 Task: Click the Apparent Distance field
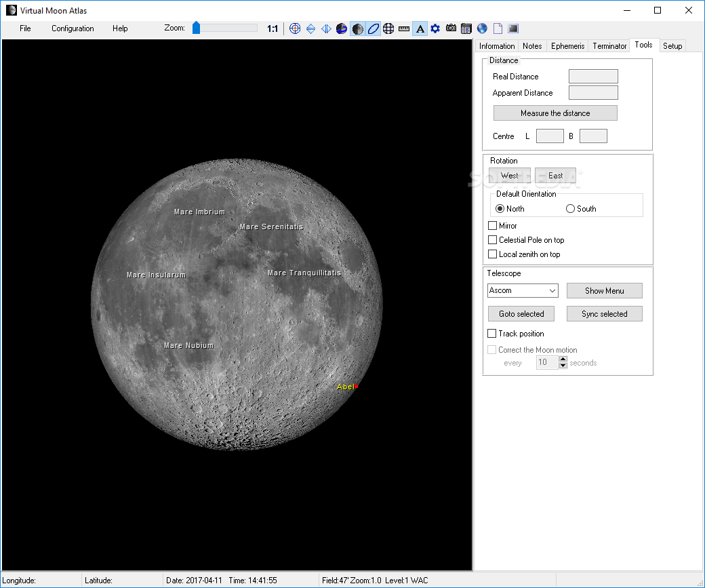pos(593,93)
